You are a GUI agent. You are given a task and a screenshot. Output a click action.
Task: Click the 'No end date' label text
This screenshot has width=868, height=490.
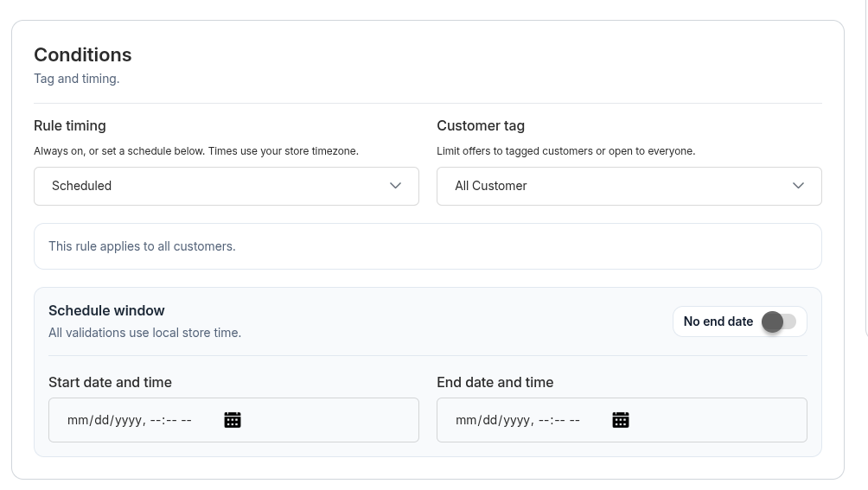(718, 321)
